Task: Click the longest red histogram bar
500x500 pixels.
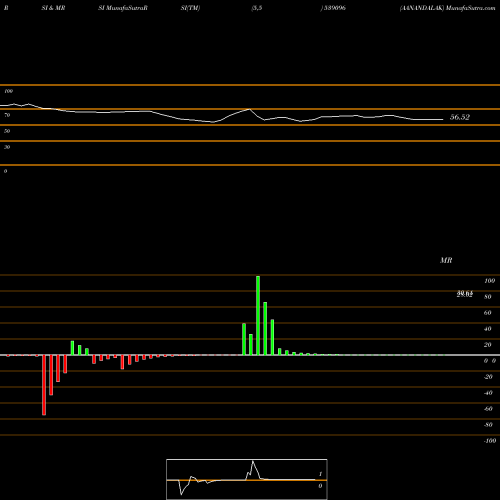Action: coord(44,385)
